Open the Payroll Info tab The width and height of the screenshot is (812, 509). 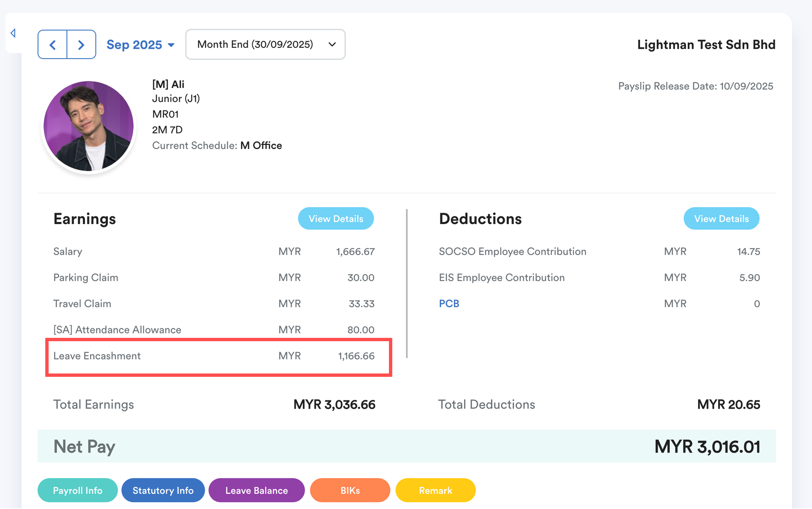click(x=78, y=490)
